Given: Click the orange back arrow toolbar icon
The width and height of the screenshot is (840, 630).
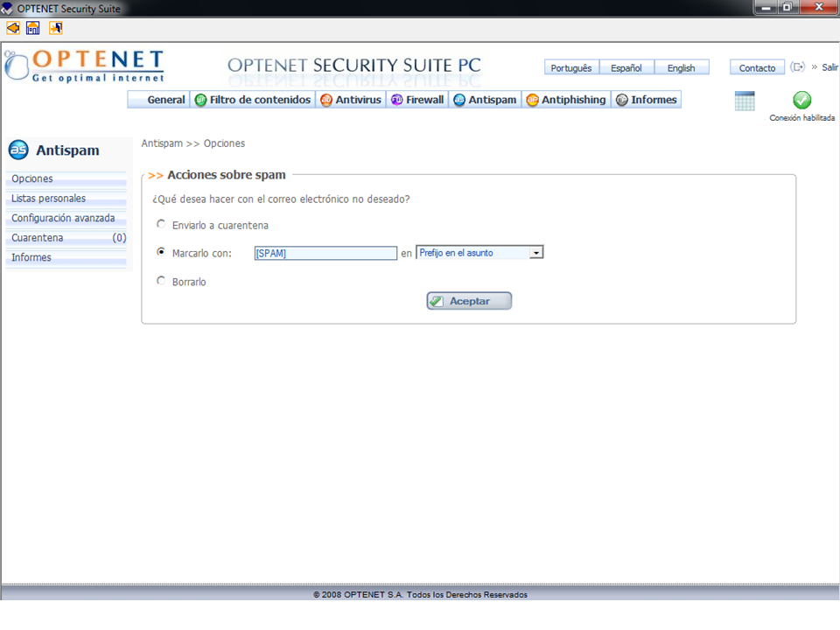Looking at the screenshot, I should [x=12, y=28].
